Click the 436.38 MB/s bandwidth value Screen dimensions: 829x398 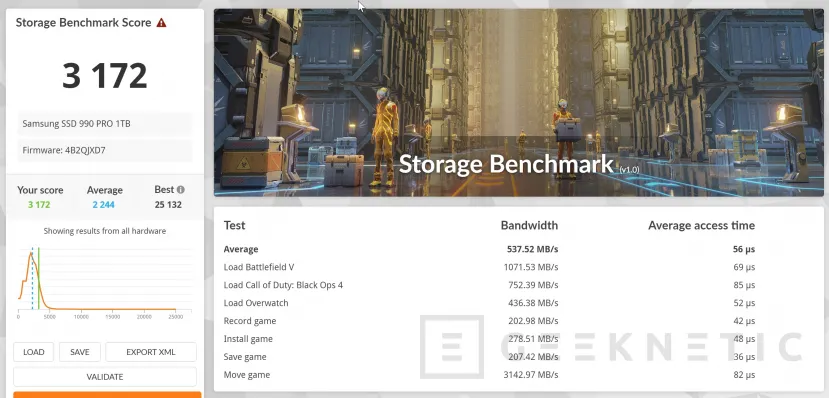533,303
